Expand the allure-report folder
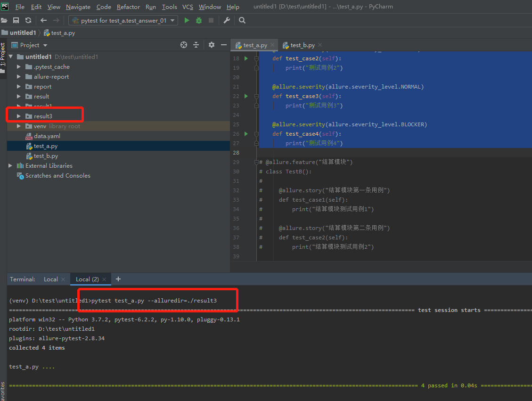 click(x=19, y=77)
